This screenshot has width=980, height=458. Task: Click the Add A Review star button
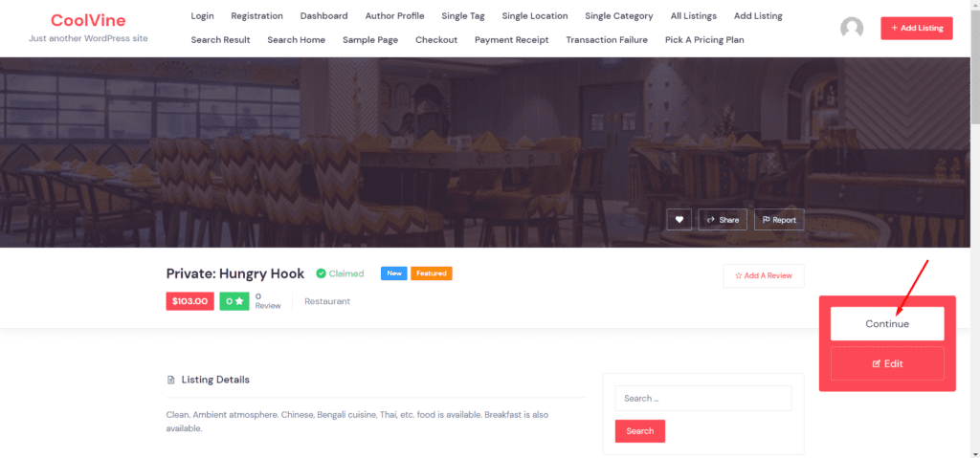click(x=763, y=275)
